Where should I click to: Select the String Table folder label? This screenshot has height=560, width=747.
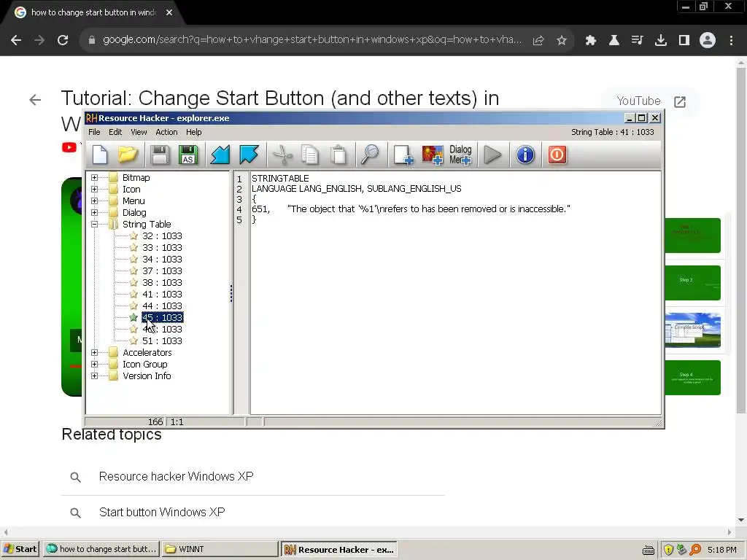point(146,225)
